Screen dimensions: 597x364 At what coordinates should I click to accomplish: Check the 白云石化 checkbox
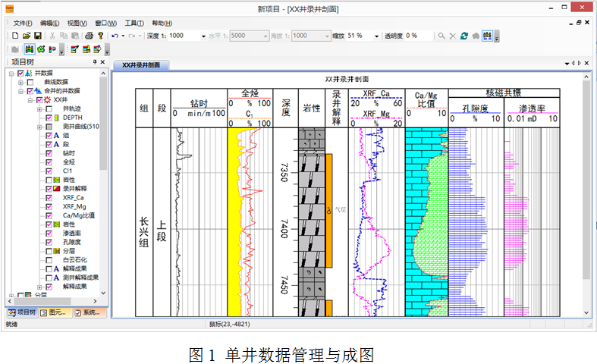pyautogui.click(x=49, y=260)
